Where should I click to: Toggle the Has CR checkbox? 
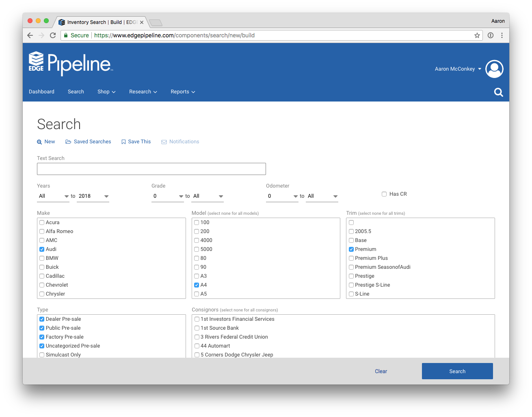[x=384, y=194]
